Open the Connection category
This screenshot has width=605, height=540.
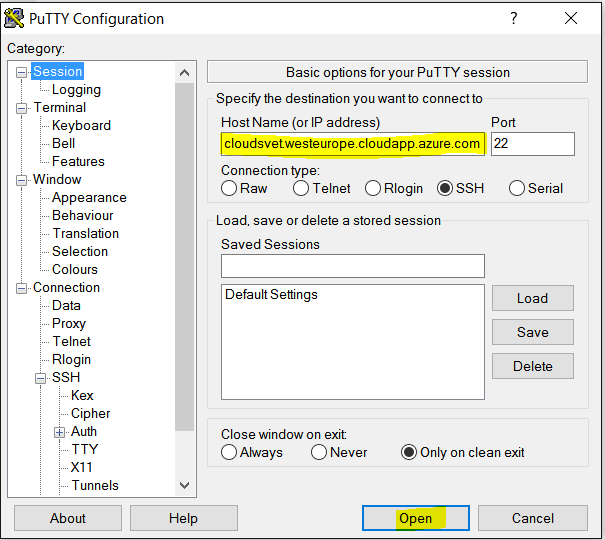(66, 287)
